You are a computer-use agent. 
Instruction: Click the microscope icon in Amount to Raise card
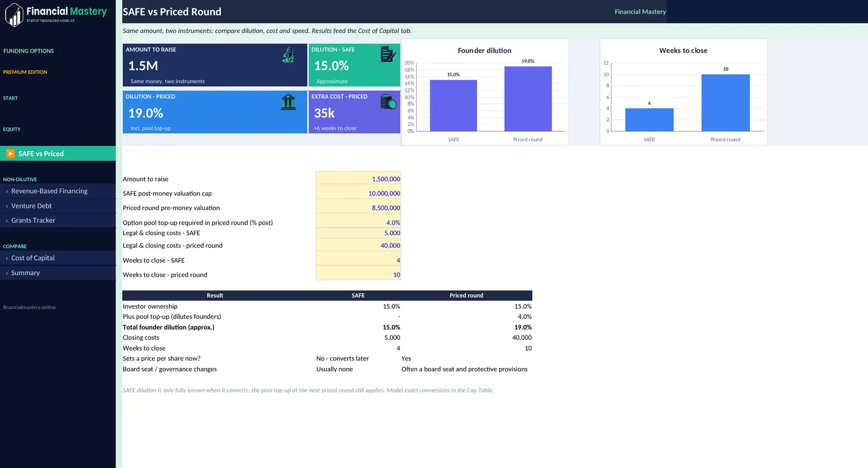[x=289, y=54]
